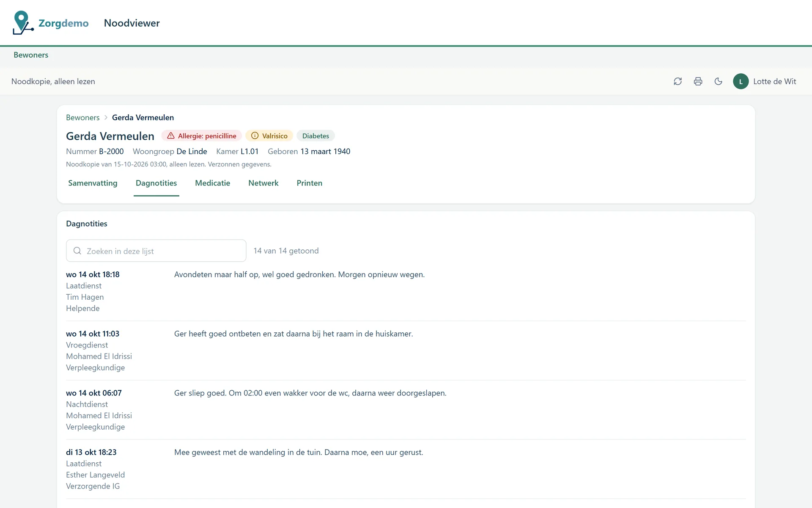This screenshot has width=812, height=508.
Task: Click Bewoners in the top navigation
Action: coord(31,55)
